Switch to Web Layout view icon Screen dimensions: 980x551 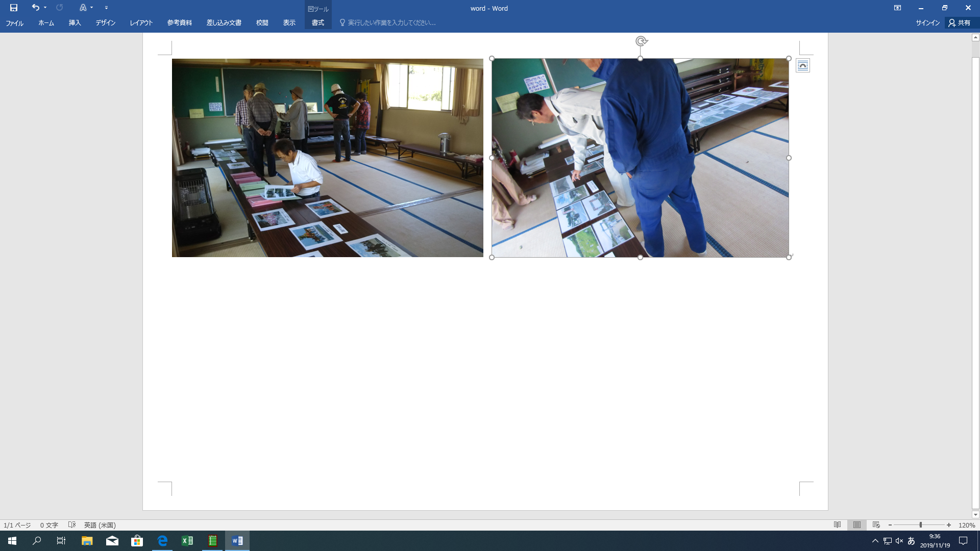pyautogui.click(x=876, y=525)
